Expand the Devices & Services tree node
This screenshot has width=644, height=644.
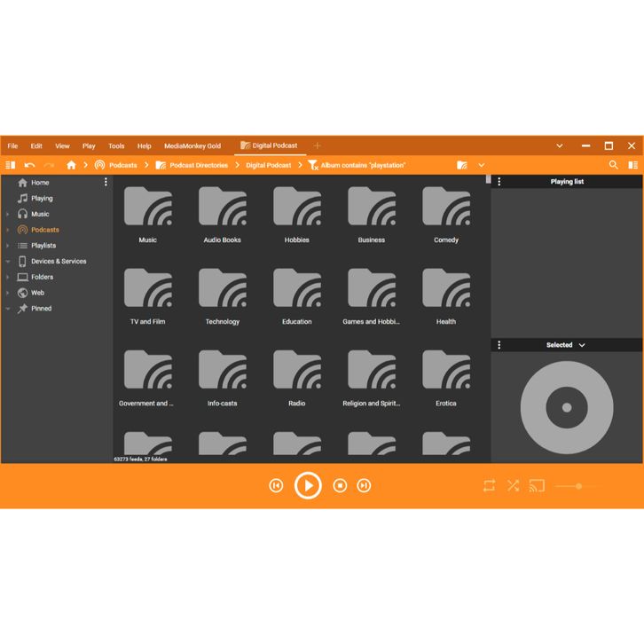pyautogui.click(x=8, y=262)
